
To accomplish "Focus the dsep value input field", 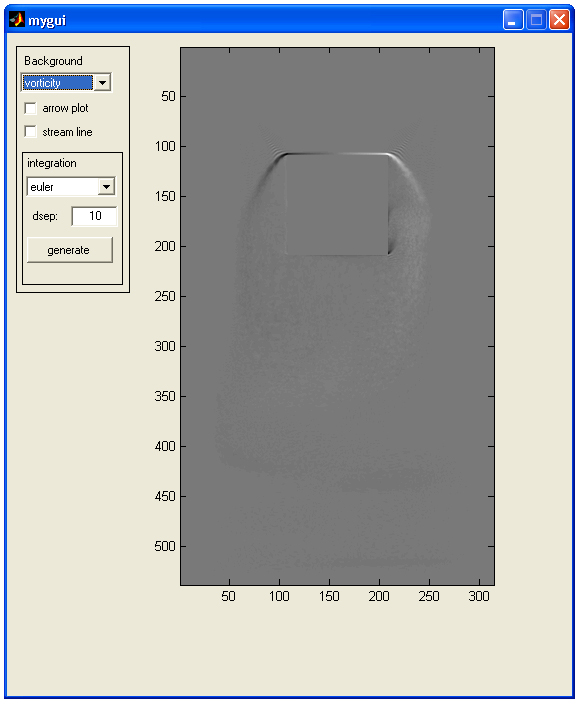I will [94, 216].
